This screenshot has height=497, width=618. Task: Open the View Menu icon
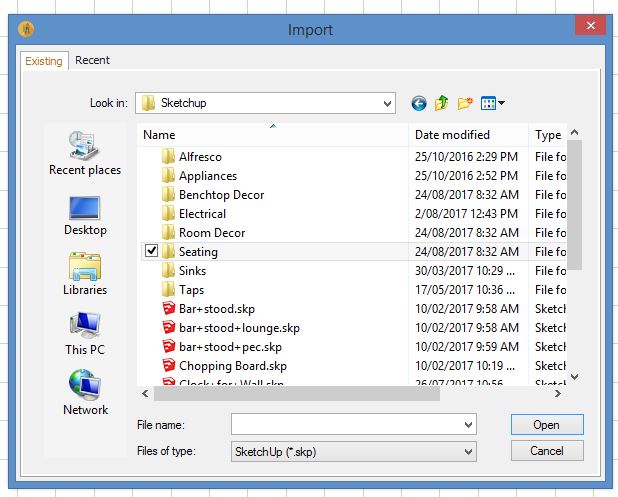[492, 103]
